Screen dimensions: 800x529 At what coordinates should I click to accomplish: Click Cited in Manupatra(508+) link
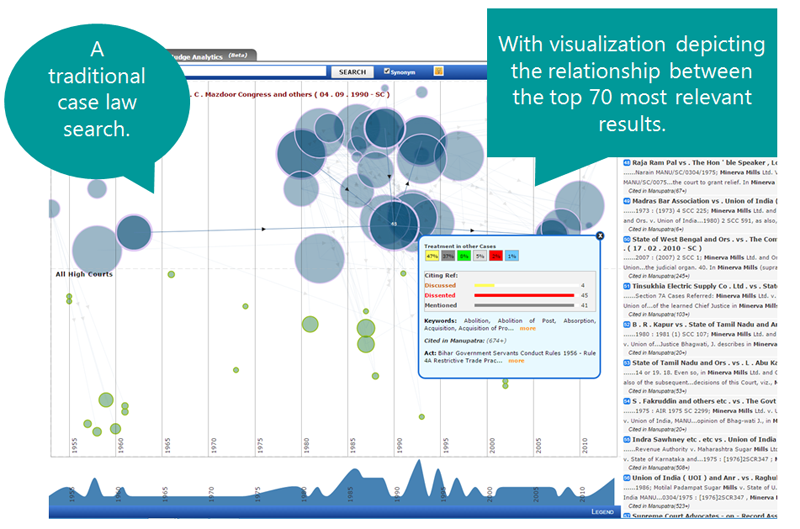click(x=659, y=467)
